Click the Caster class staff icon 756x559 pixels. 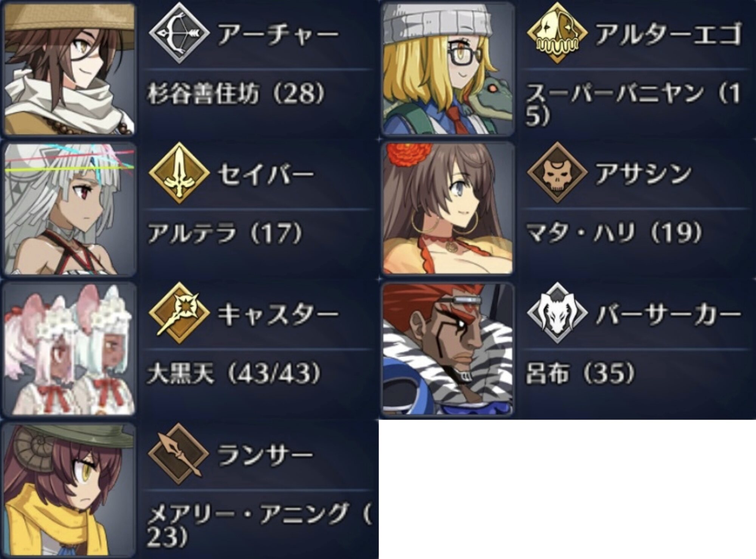click(x=179, y=313)
